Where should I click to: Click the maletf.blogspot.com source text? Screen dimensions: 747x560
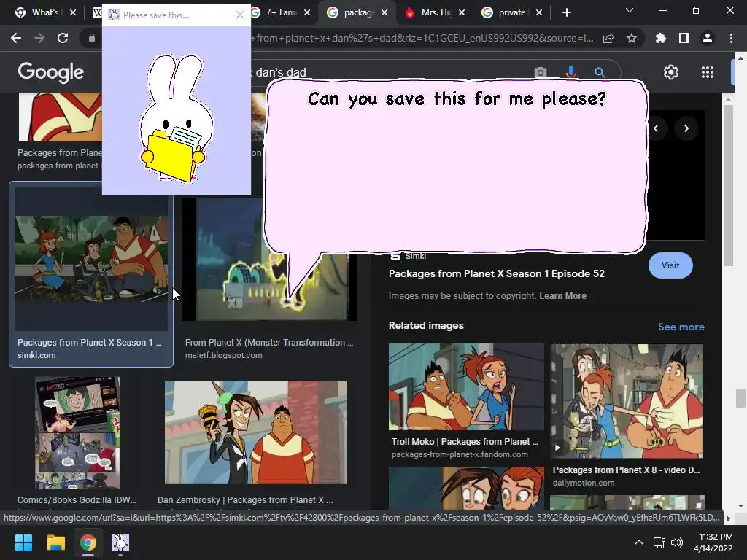coord(223,355)
